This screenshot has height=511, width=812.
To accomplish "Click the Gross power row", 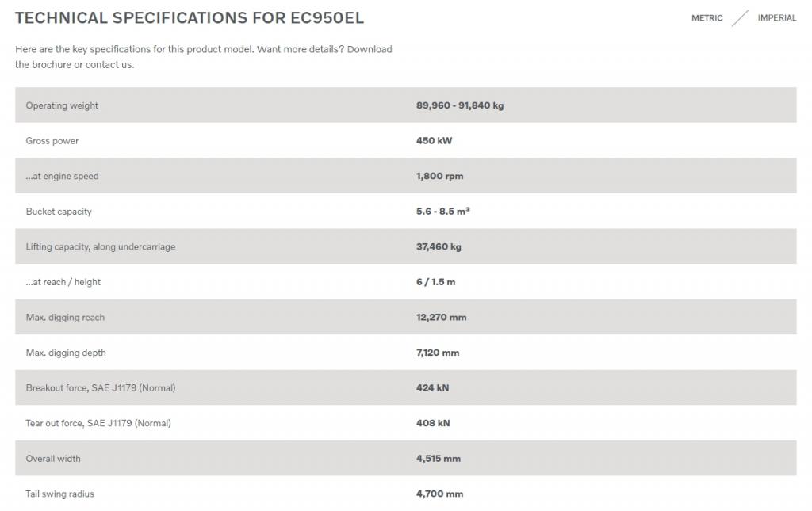I will [x=405, y=141].
